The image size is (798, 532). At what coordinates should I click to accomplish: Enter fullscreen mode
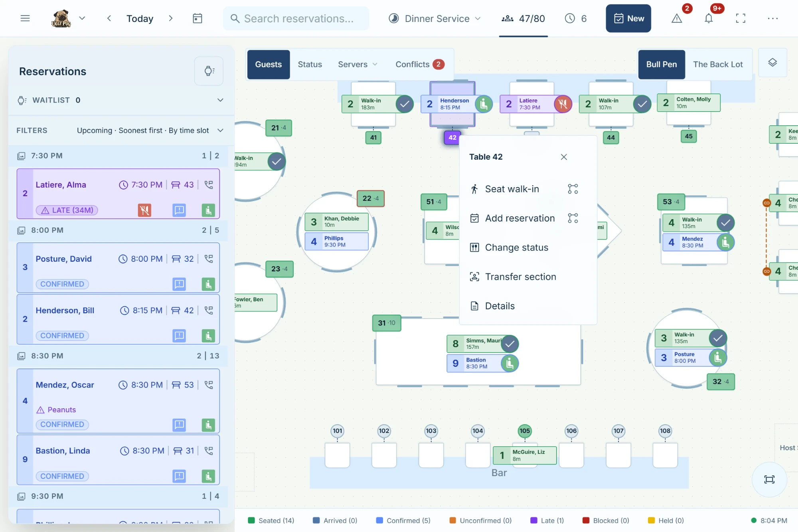(x=741, y=18)
